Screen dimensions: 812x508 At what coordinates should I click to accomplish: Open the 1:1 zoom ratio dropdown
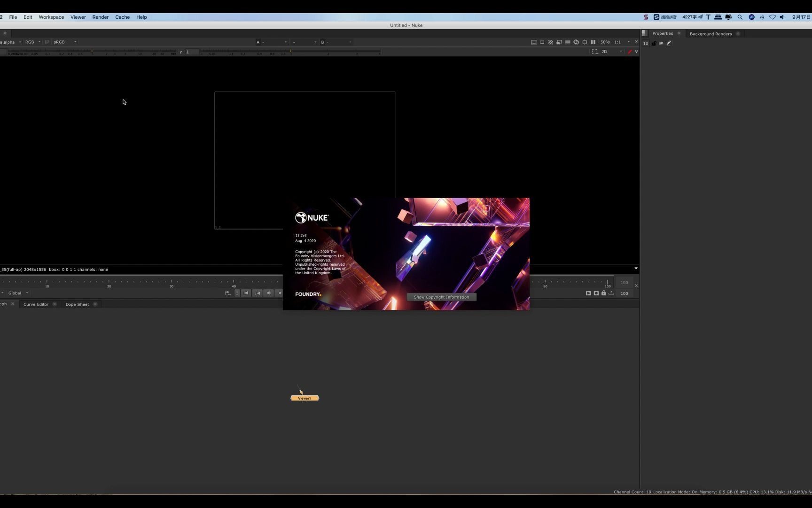click(x=622, y=42)
